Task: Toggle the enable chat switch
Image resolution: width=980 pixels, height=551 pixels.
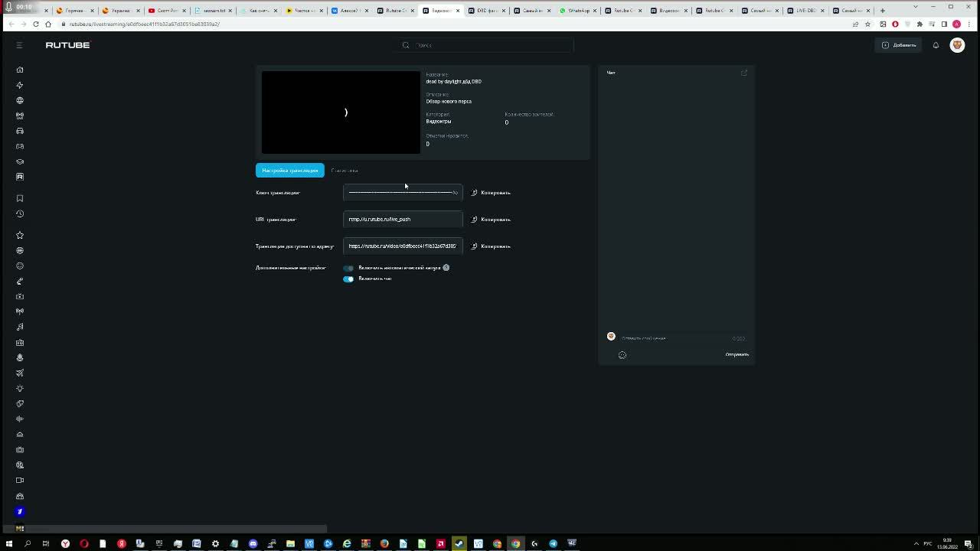Action: (348, 279)
